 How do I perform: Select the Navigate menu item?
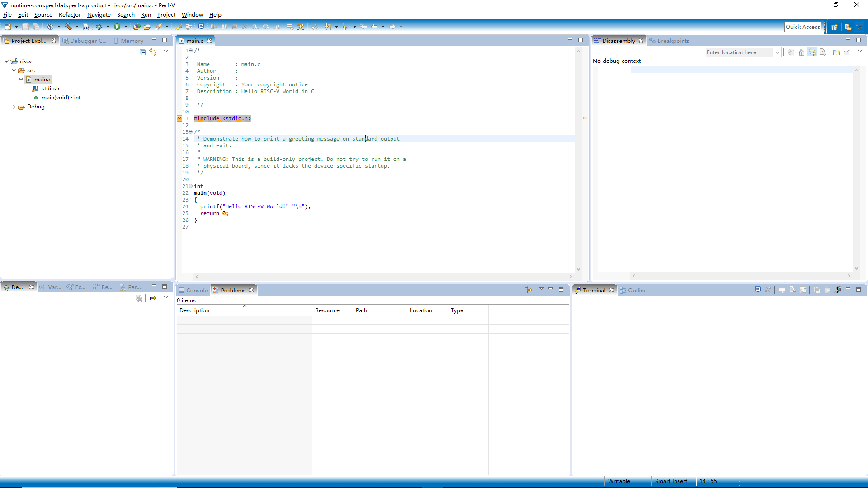[x=99, y=14]
